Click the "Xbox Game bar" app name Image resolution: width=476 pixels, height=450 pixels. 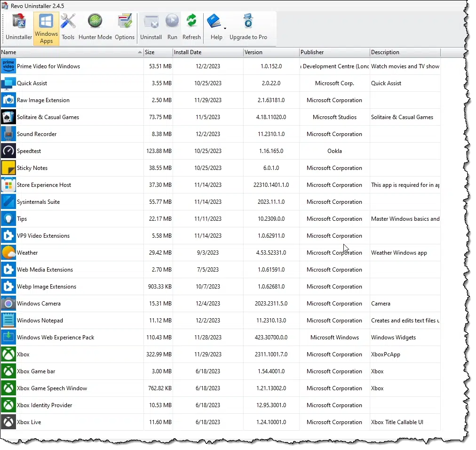click(36, 371)
